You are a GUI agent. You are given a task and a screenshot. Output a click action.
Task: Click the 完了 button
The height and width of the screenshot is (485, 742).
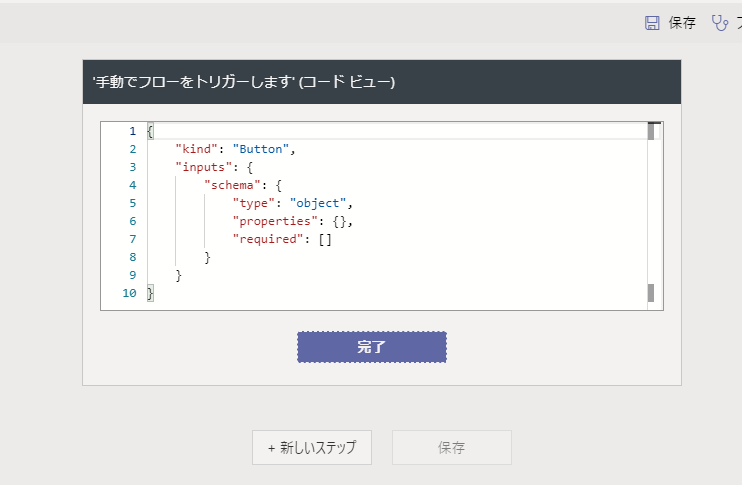click(371, 347)
